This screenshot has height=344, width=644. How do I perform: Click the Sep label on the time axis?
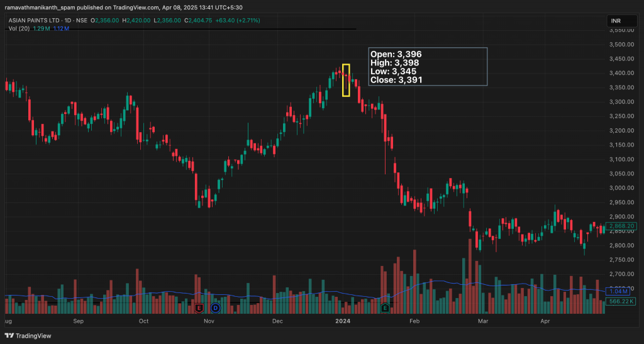[78, 321]
